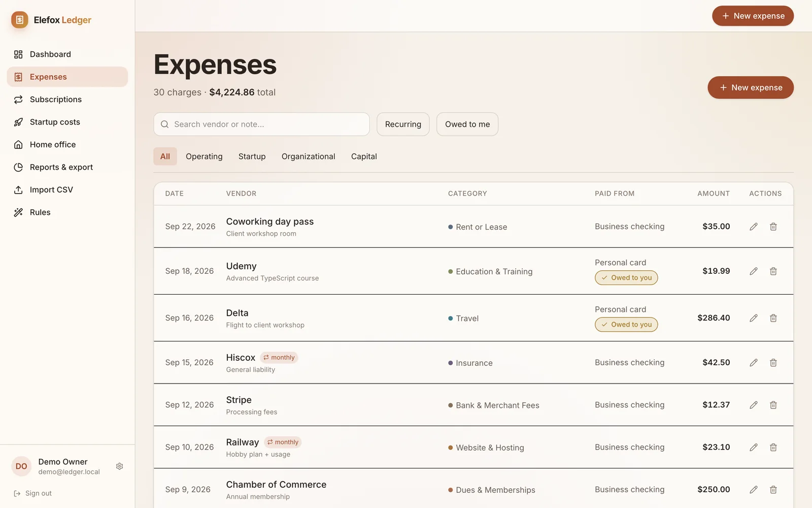The image size is (812, 508).
Task: Toggle the Owed to me filter
Action: pos(467,124)
